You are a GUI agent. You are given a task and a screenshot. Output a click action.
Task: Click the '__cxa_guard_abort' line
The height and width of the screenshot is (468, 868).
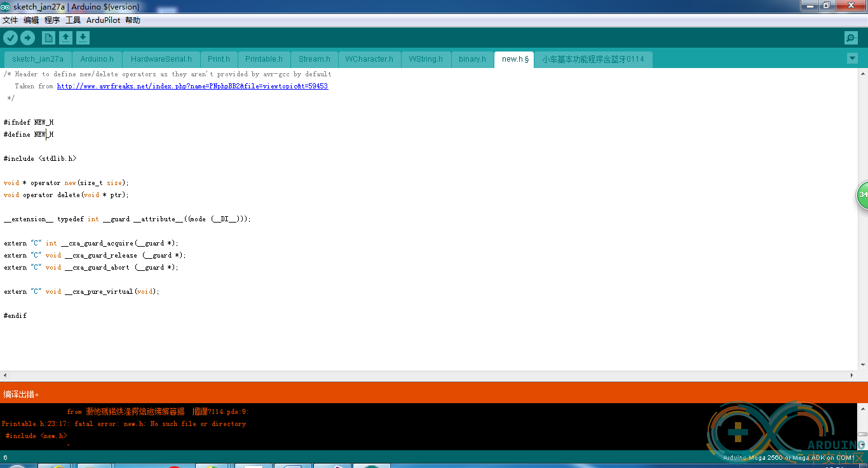(x=92, y=267)
